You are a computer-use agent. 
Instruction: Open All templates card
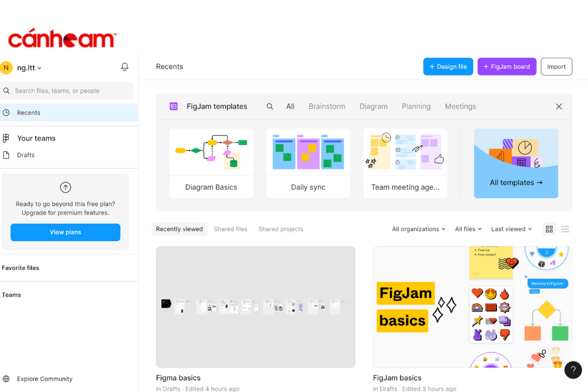(516, 163)
